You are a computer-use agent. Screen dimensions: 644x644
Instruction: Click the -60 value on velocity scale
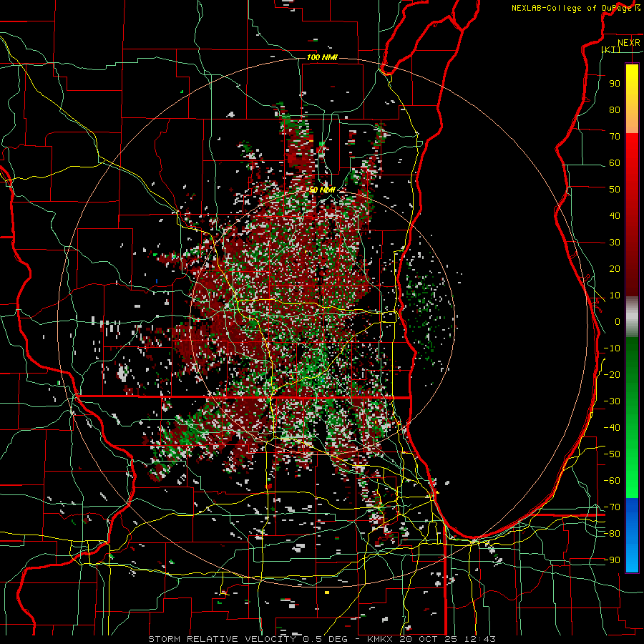tap(612, 481)
